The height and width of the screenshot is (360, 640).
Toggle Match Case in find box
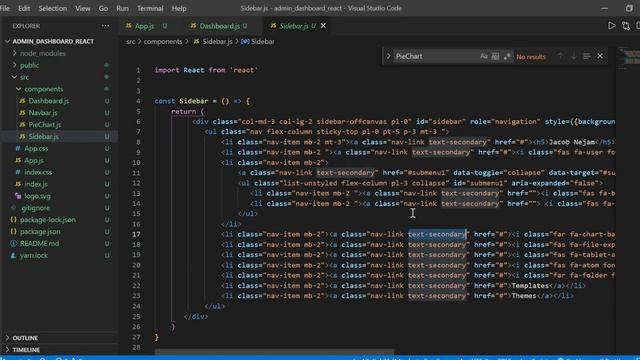484,56
